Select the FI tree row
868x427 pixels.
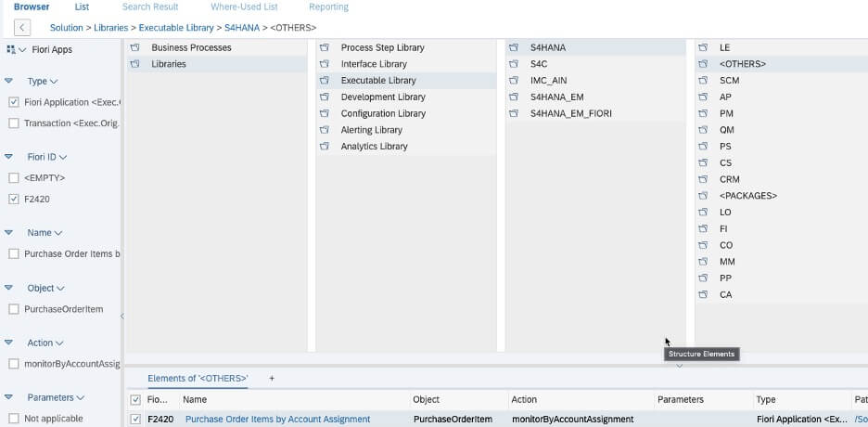click(x=781, y=228)
